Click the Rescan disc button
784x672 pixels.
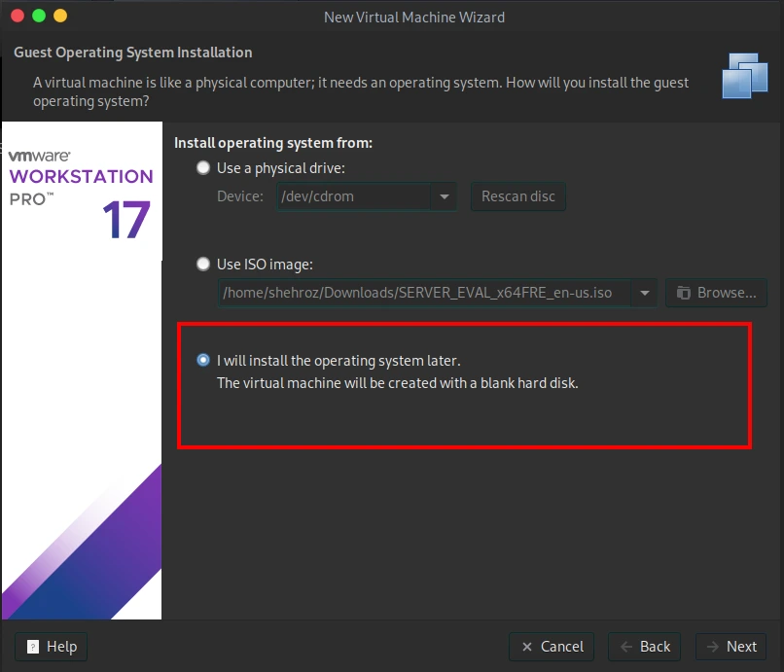[518, 196]
